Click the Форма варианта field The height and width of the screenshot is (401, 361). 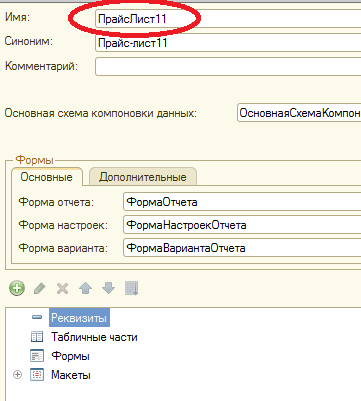tap(242, 248)
